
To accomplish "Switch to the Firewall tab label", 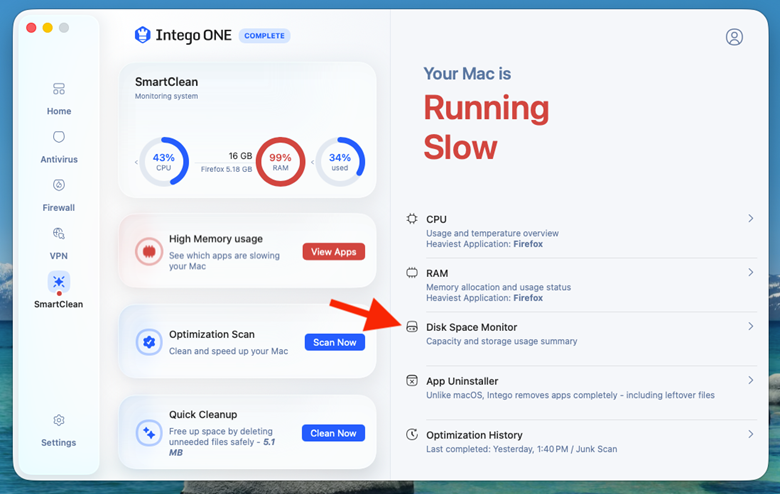I will click(59, 207).
